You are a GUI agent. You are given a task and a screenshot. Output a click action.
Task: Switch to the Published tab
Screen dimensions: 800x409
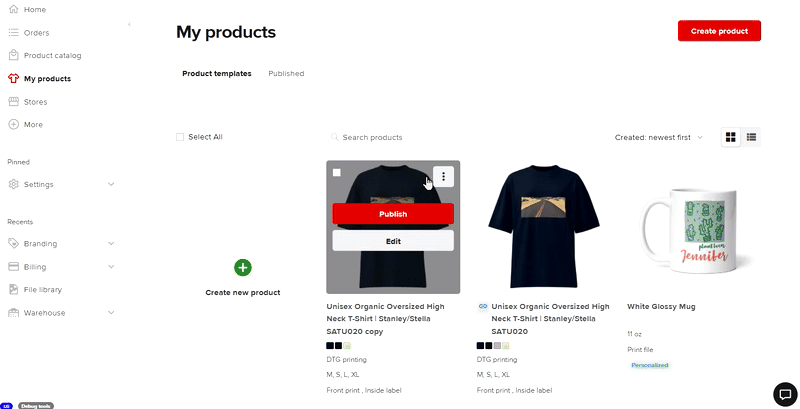[286, 73]
